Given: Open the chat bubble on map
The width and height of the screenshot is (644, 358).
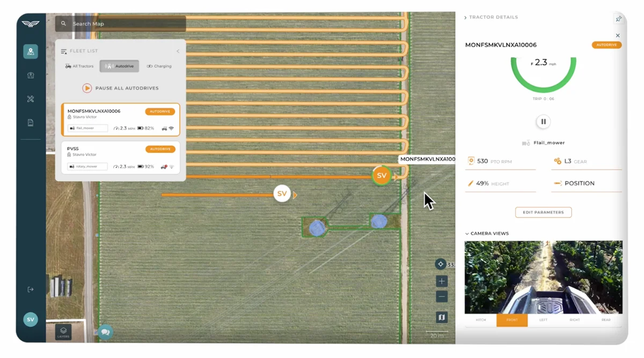Looking at the screenshot, I should pyautogui.click(x=105, y=332).
